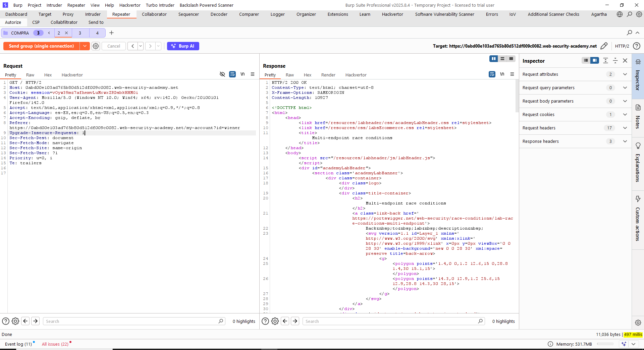
Task: Click the Burp AI button
Action: (183, 46)
